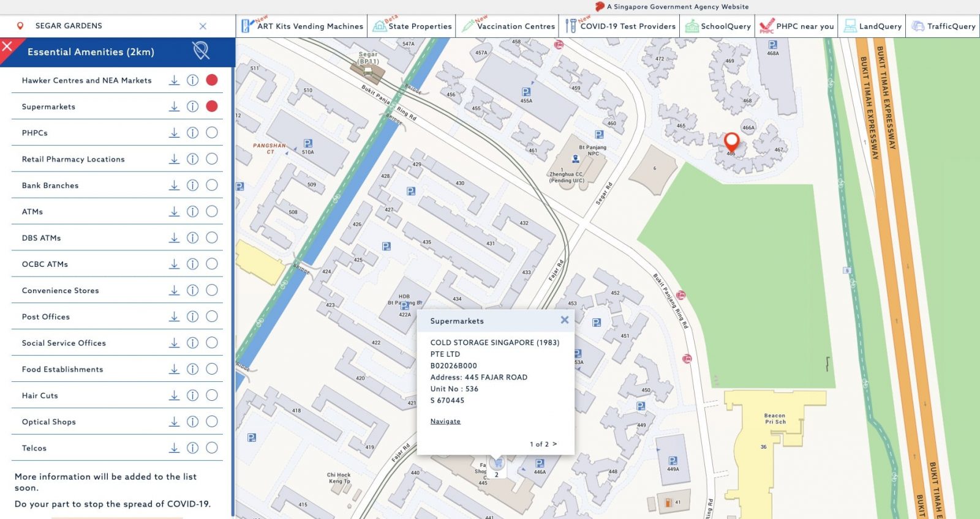
Task: Open Vaccination Centres tab
Action: (508, 26)
